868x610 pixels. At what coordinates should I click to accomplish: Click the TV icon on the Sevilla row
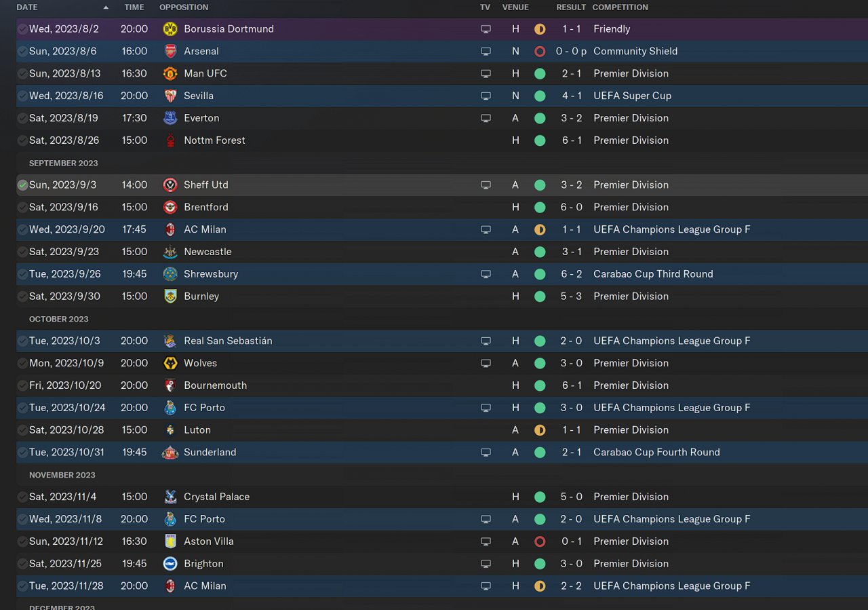click(486, 96)
